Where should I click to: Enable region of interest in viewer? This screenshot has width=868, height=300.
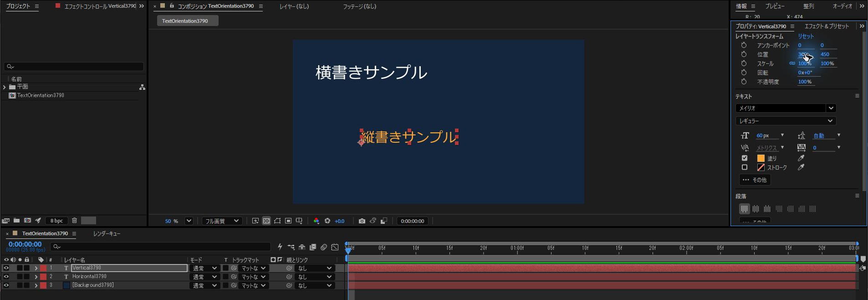pyautogui.click(x=288, y=221)
